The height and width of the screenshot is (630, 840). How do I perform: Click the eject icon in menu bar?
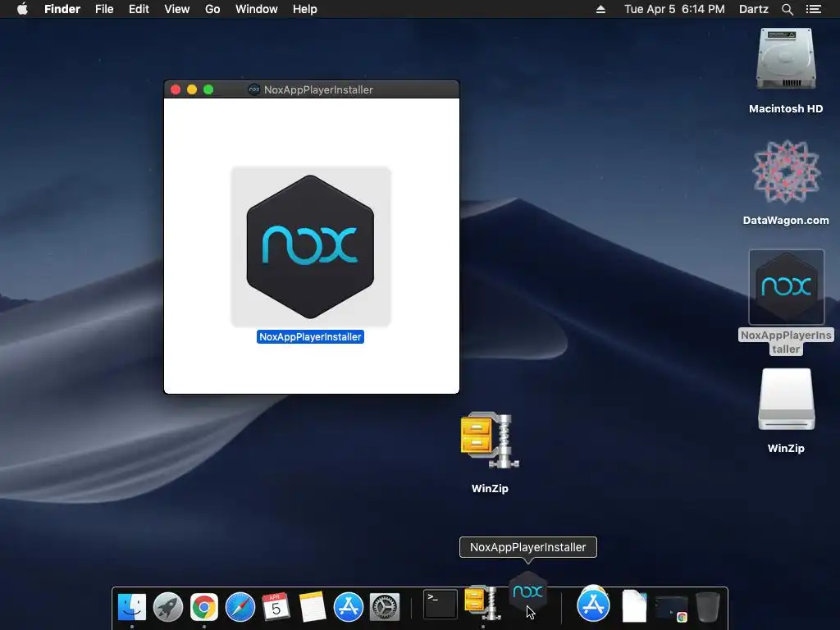600,9
